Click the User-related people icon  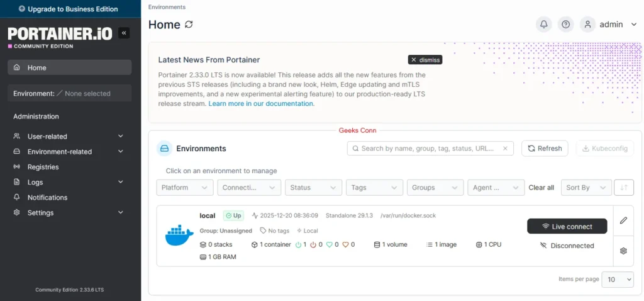(x=17, y=136)
